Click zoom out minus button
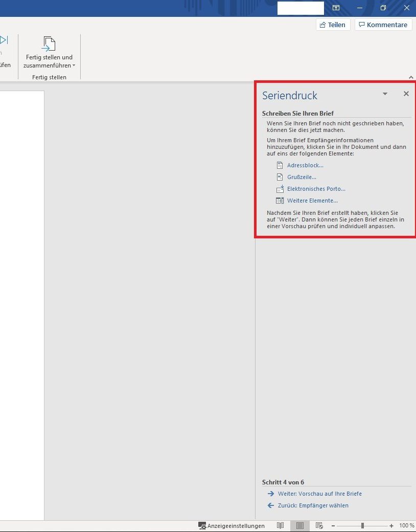The width and height of the screenshot is (416, 532). [x=333, y=526]
